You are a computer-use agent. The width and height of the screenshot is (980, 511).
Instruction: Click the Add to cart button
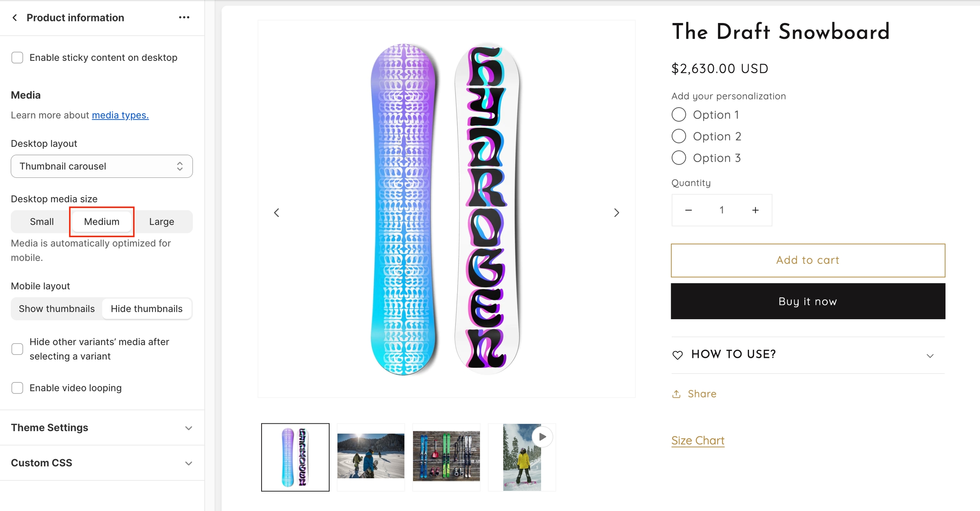pyautogui.click(x=808, y=260)
